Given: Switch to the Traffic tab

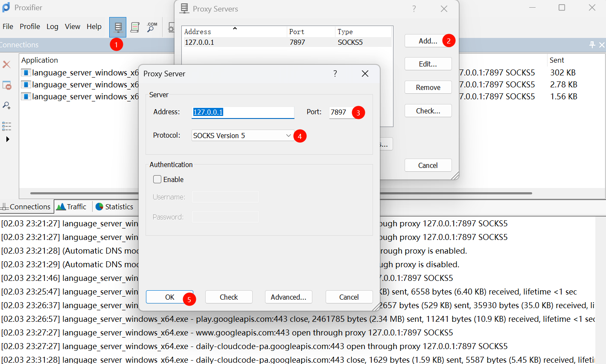Looking at the screenshot, I should click(x=72, y=207).
